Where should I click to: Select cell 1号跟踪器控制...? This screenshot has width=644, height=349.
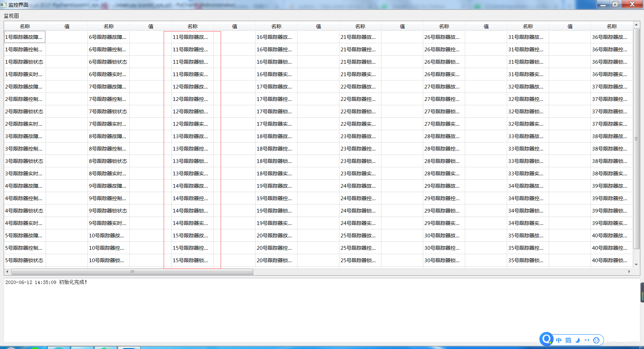pos(25,49)
